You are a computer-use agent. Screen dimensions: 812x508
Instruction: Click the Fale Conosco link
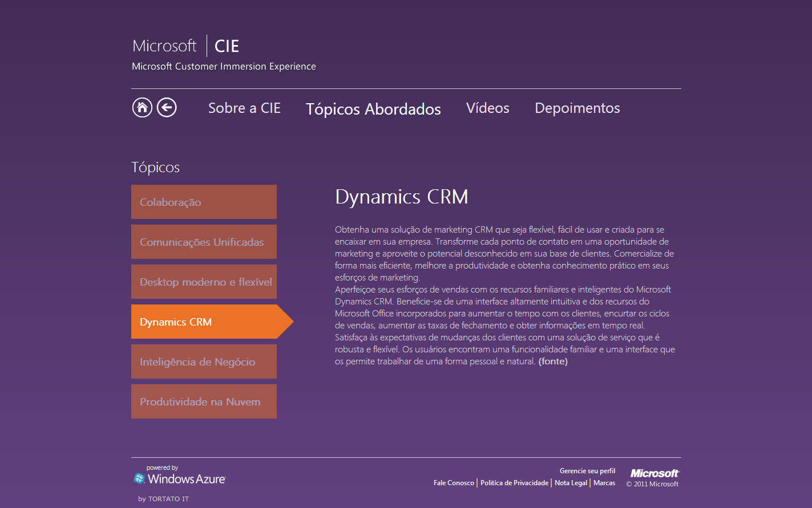(x=454, y=483)
